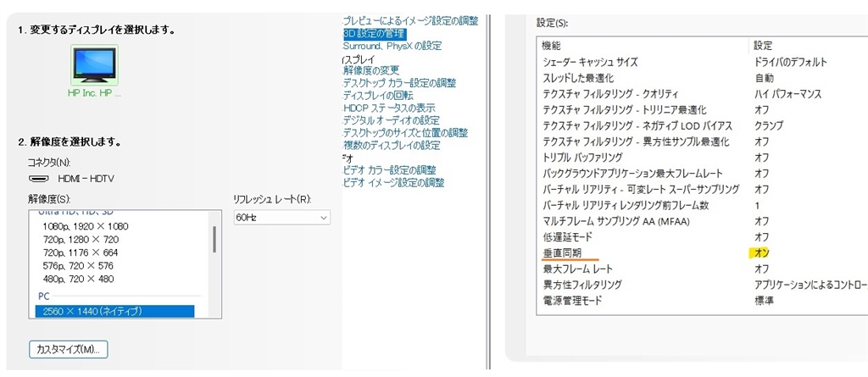Select 480p, 720 × 480 resolution

[x=78, y=279]
